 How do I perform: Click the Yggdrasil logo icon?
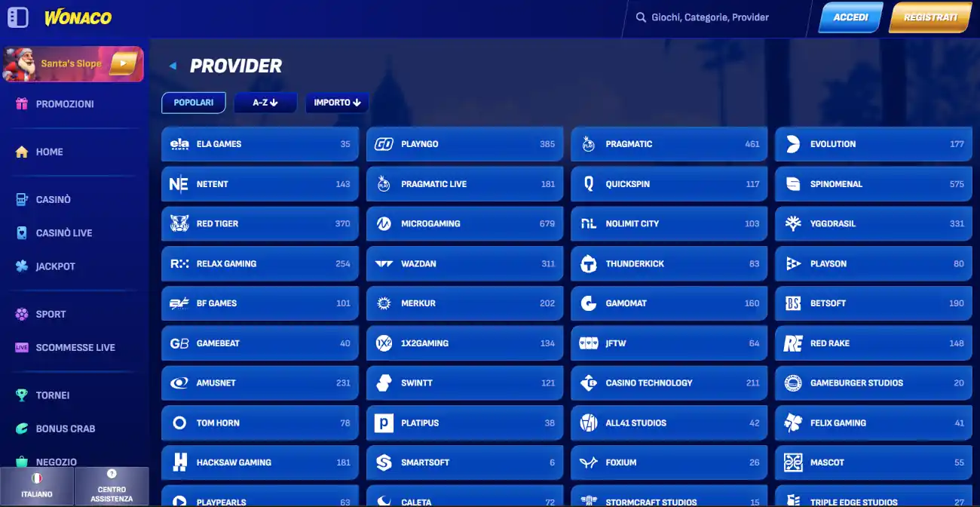pos(793,224)
